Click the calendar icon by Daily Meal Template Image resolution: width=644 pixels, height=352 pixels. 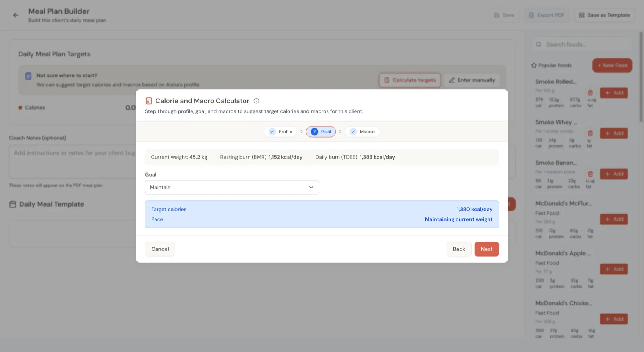(13, 204)
